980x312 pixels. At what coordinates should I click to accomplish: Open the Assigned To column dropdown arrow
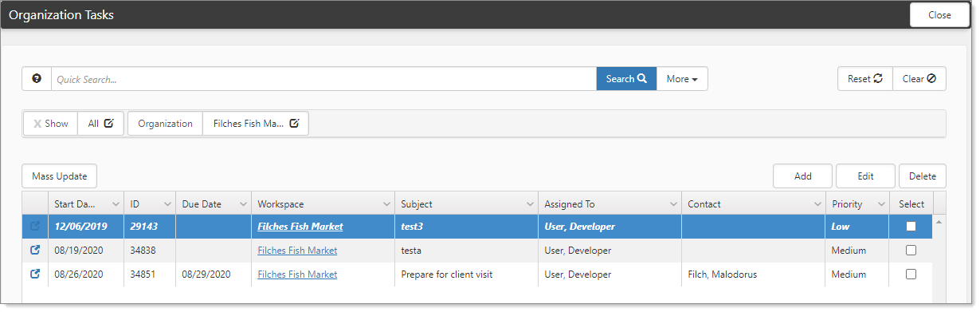point(672,204)
